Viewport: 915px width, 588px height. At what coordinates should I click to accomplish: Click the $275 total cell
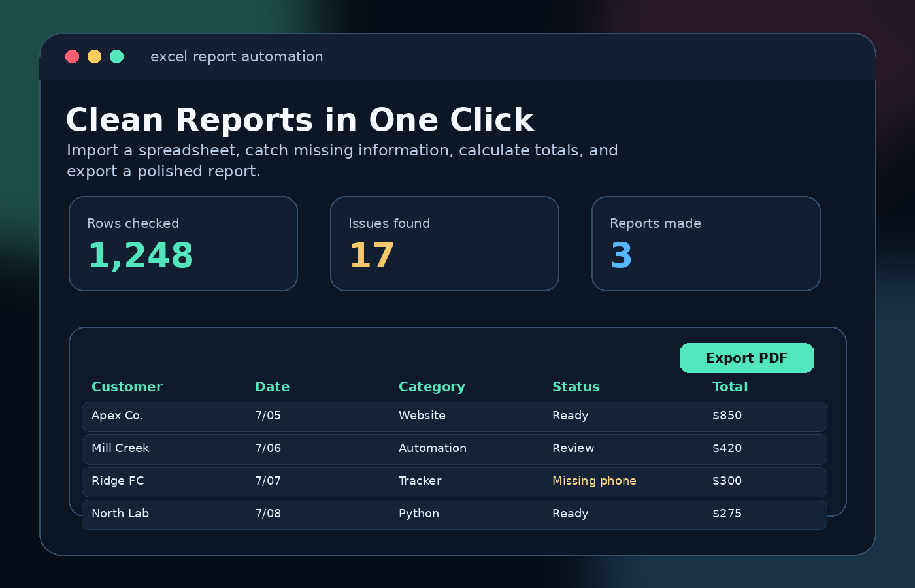[727, 514]
